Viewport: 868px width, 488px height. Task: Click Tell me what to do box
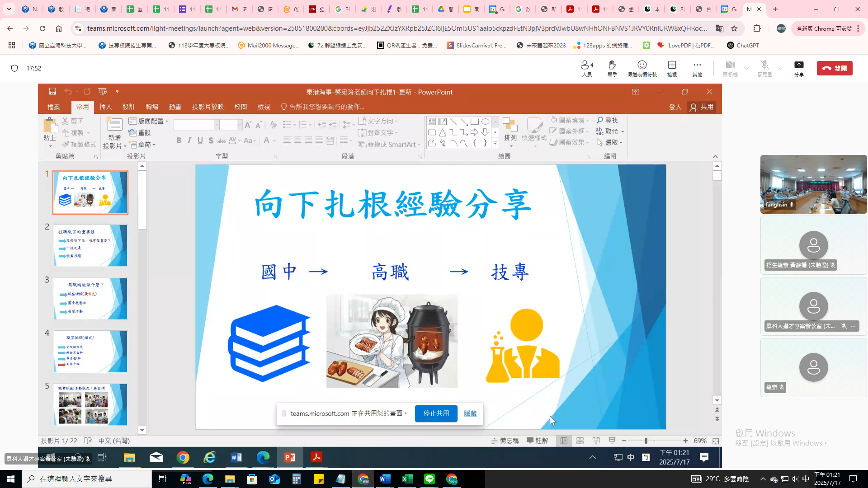tap(322, 107)
